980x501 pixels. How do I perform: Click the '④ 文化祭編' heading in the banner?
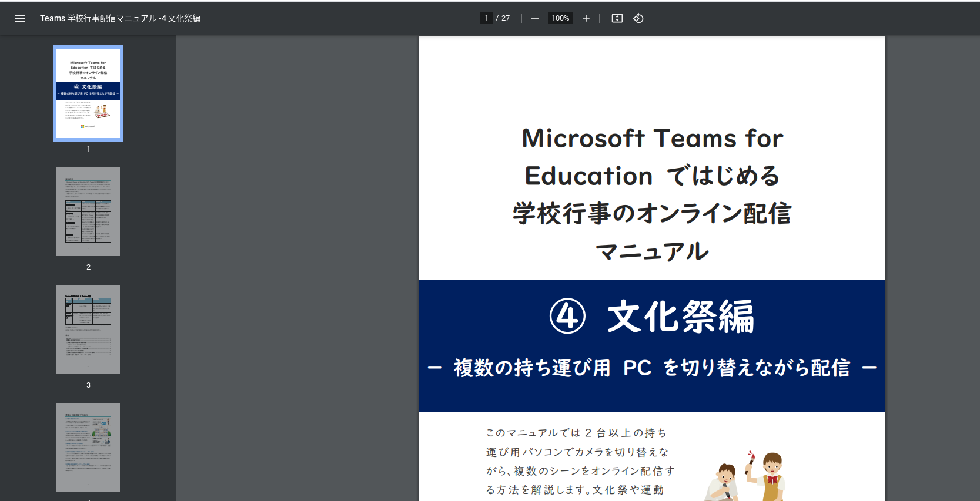coord(651,317)
